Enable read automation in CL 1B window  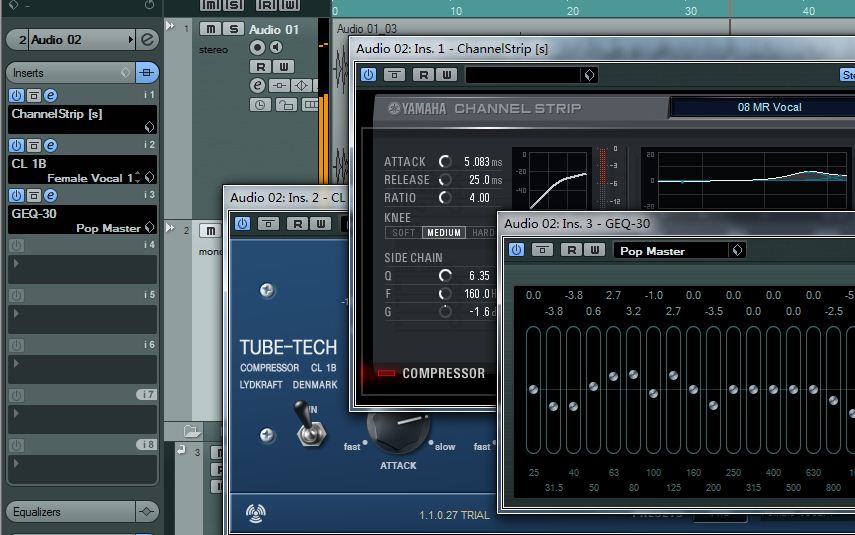point(298,224)
